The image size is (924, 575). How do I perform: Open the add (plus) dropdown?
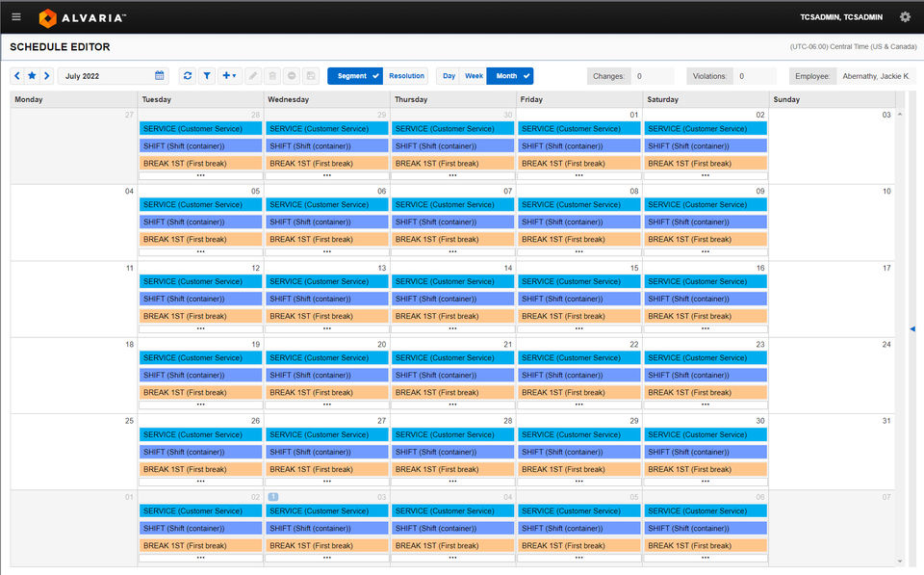(x=229, y=75)
